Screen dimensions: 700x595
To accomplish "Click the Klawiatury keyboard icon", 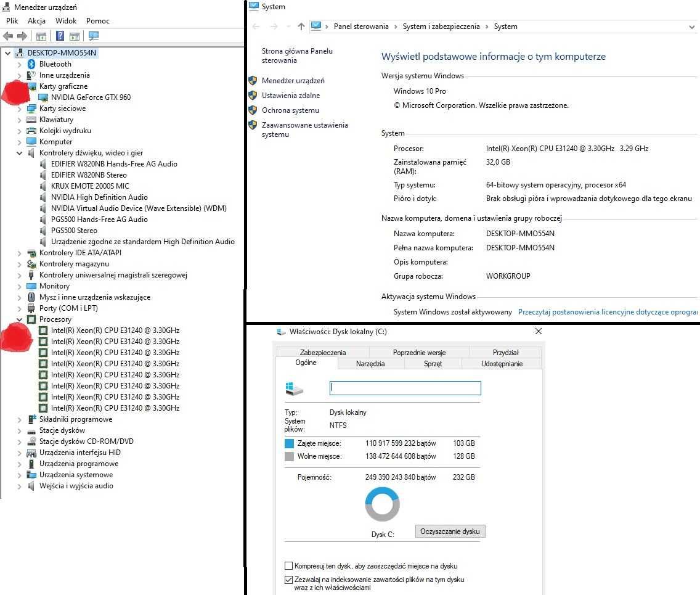I will tap(31, 120).
